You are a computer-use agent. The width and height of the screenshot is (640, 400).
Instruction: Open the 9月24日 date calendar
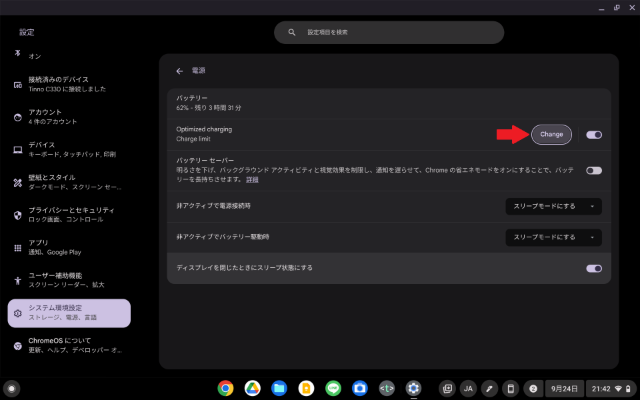(x=566, y=387)
